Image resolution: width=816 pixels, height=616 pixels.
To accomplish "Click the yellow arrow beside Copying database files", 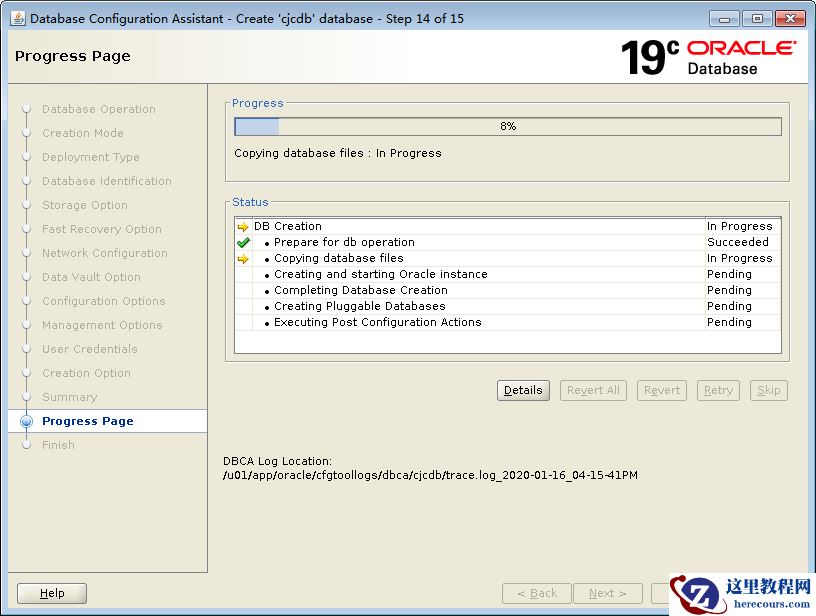I will click(x=243, y=259).
